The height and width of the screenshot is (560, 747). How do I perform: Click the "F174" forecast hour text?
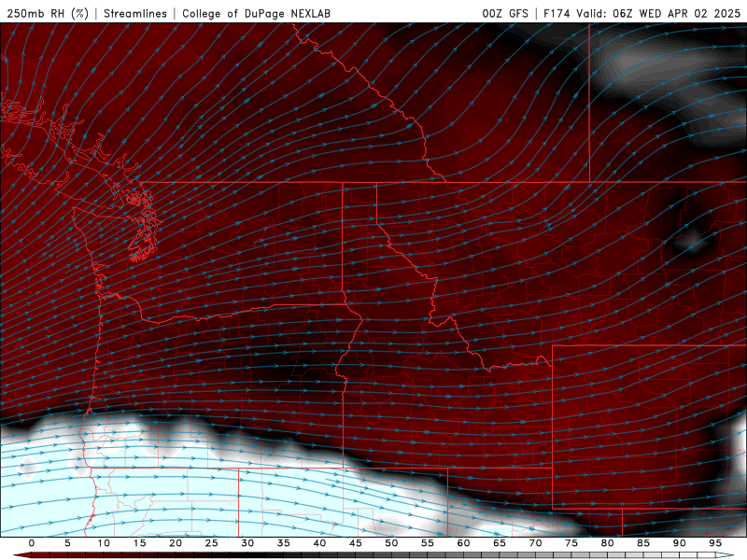[557, 13]
